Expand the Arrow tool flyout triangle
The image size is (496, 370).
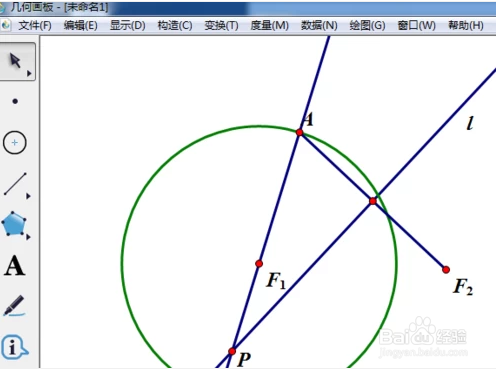click(29, 73)
